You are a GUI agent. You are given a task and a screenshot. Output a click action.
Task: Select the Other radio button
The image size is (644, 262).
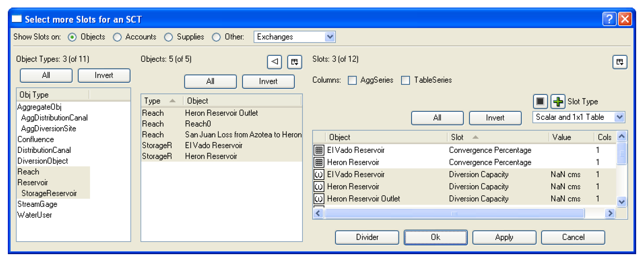coord(216,37)
